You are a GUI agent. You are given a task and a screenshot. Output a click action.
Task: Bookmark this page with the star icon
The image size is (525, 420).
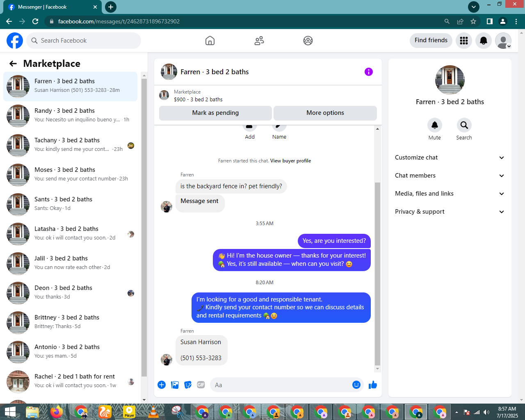[x=473, y=21]
